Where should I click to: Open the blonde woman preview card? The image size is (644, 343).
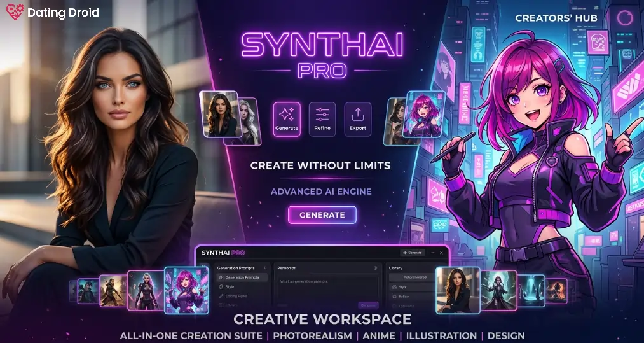pos(250,122)
